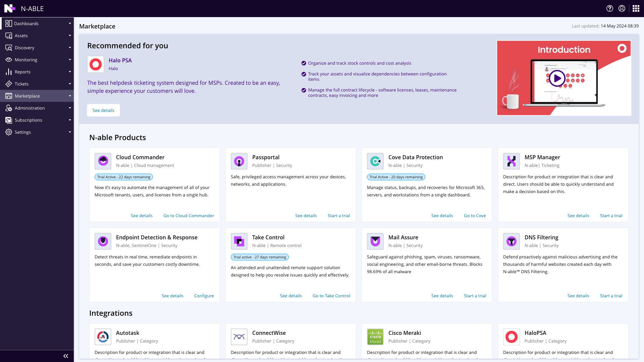See details for DNS Filtering
Image resolution: width=644 pixels, height=362 pixels.
(578, 296)
